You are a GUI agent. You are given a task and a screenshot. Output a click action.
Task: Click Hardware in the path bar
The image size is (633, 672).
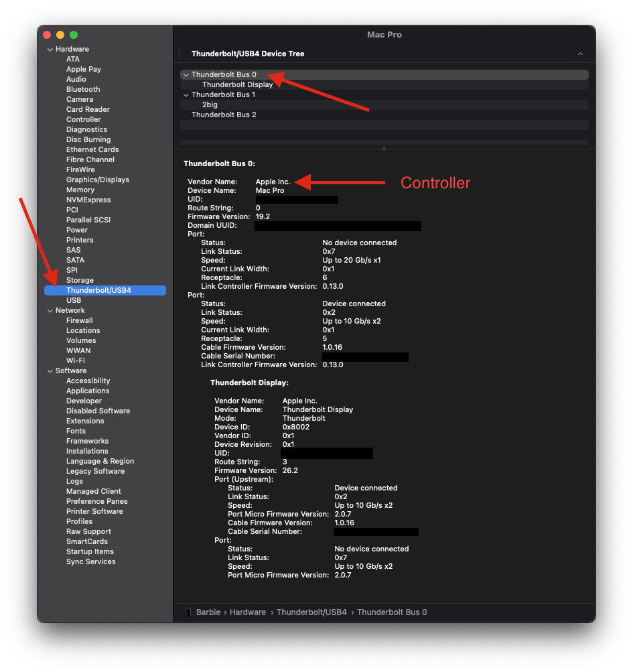pyautogui.click(x=248, y=612)
